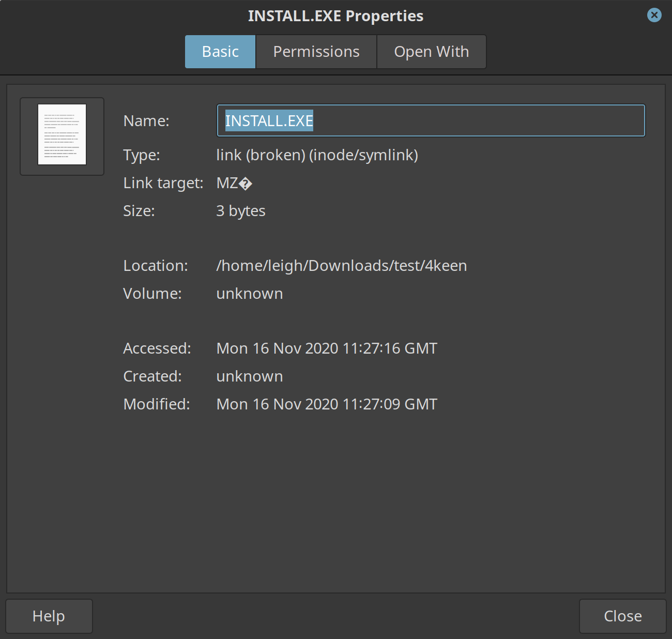
Task: Click the INSTALL.EXE Properties window title
Action: 335,16
